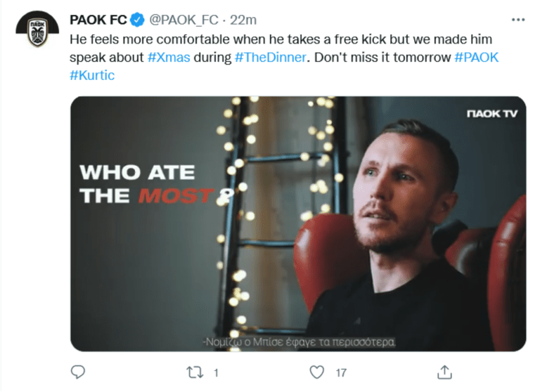Visit the #Kurtic hashtag
The height and width of the screenshot is (392, 540).
(91, 75)
